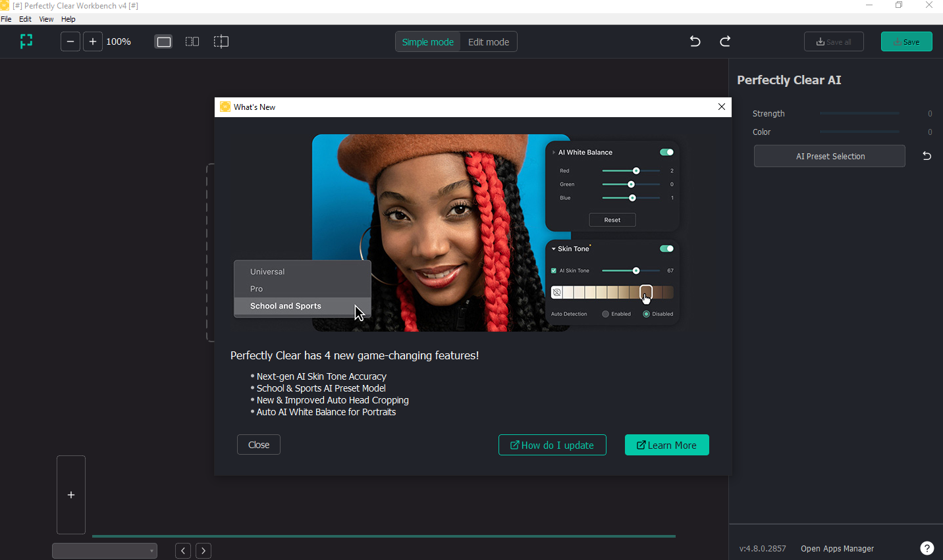Switch to Edit mode
943x560 pixels.
489,41
